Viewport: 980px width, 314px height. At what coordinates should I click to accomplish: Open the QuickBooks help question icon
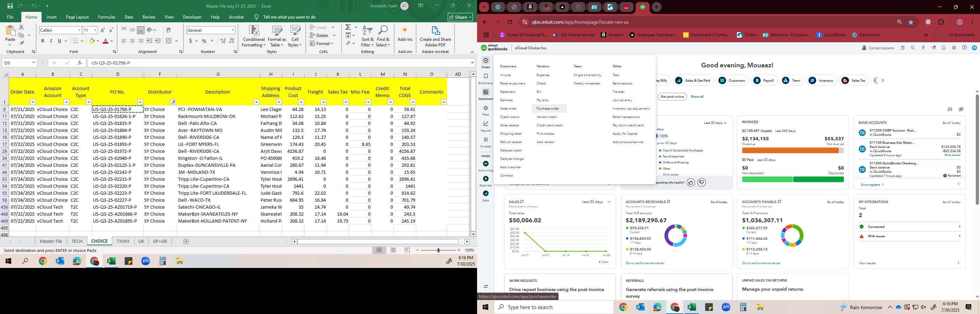pos(964,48)
